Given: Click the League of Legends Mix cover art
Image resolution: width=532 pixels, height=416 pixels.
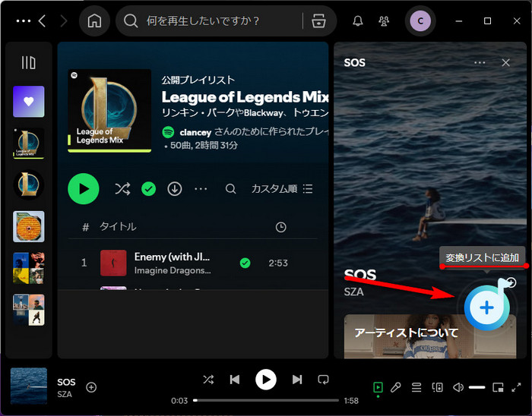Looking at the screenshot, I should click(x=109, y=111).
